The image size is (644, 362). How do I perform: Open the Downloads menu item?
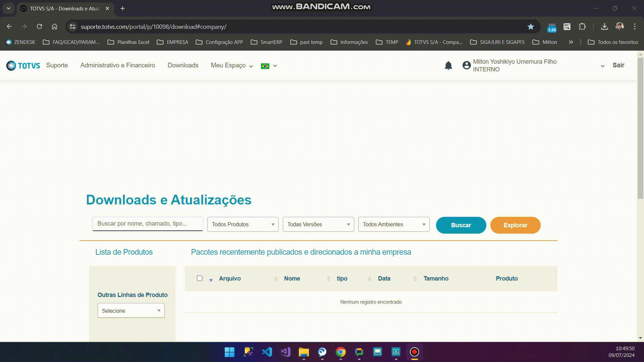pos(183,65)
